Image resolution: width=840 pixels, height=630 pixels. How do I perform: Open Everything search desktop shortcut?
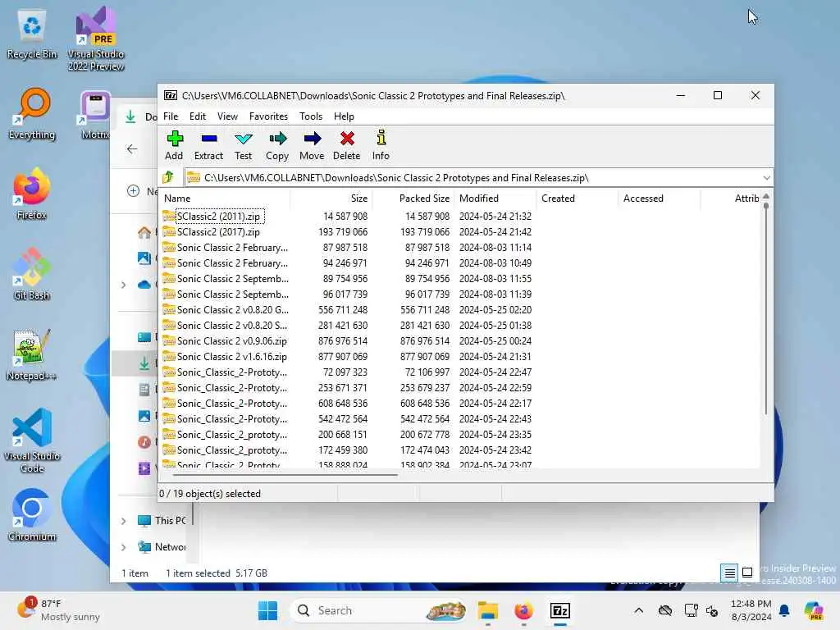click(32, 113)
